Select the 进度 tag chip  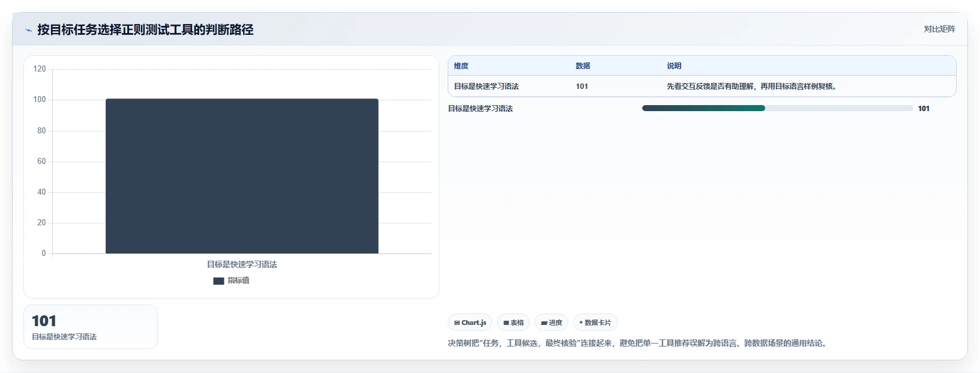click(x=552, y=323)
